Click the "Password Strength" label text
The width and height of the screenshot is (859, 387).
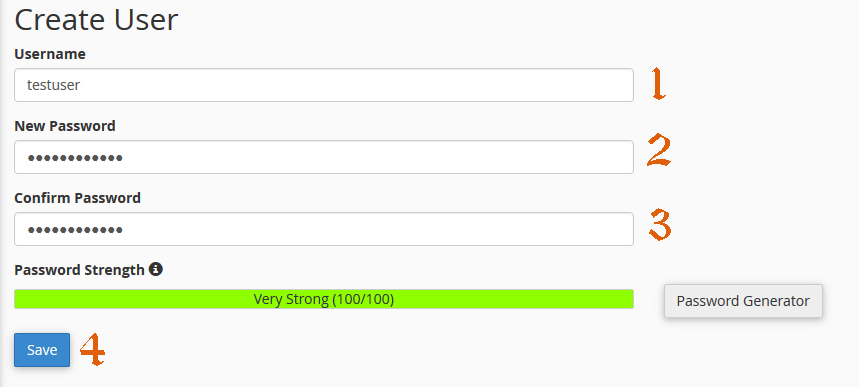79,270
